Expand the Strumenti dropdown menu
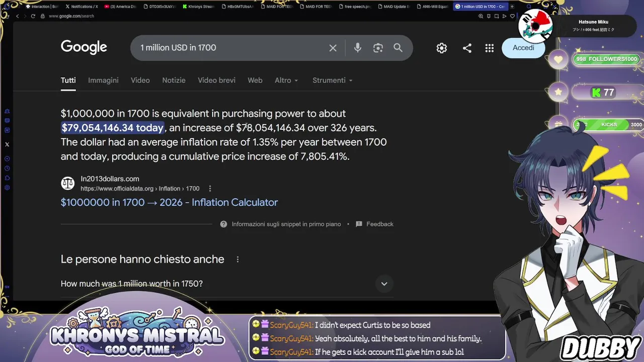This screenshot has height=362, width=644. pyautogui.click(x=333, y=80)
